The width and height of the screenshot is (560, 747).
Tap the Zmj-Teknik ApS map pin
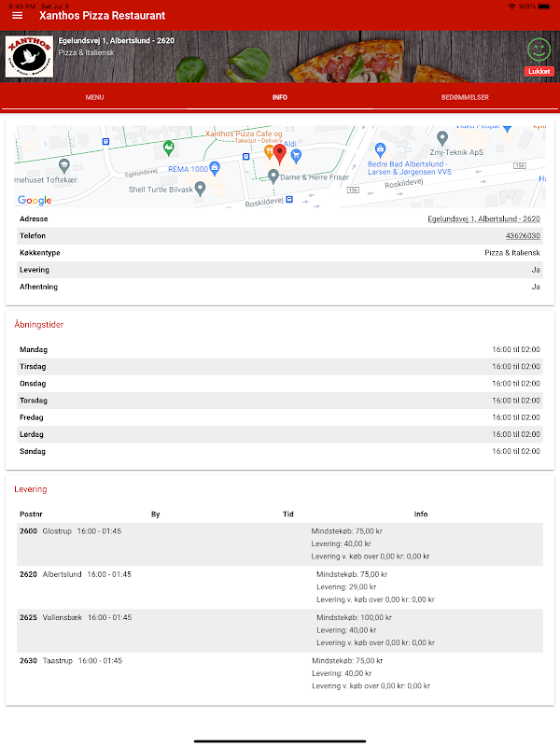tap(442, 138)
